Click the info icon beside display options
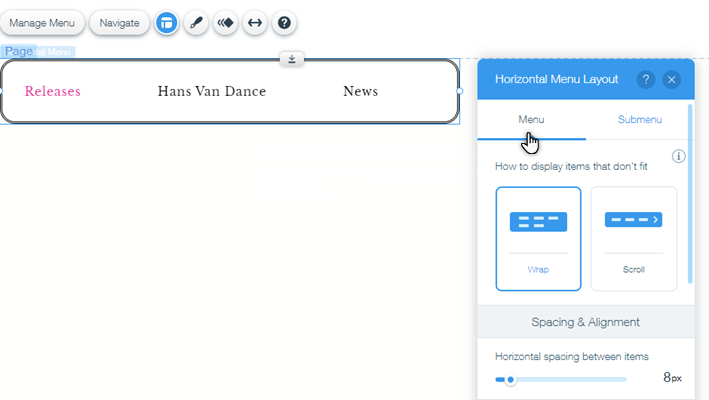Screen dimensions: 709x400 (x=678, y=156)
